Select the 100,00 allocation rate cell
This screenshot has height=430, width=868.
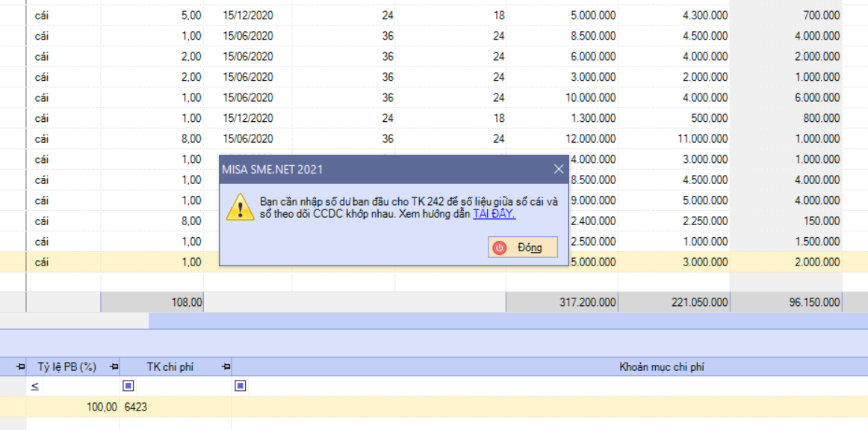click(x=72, y=407)
